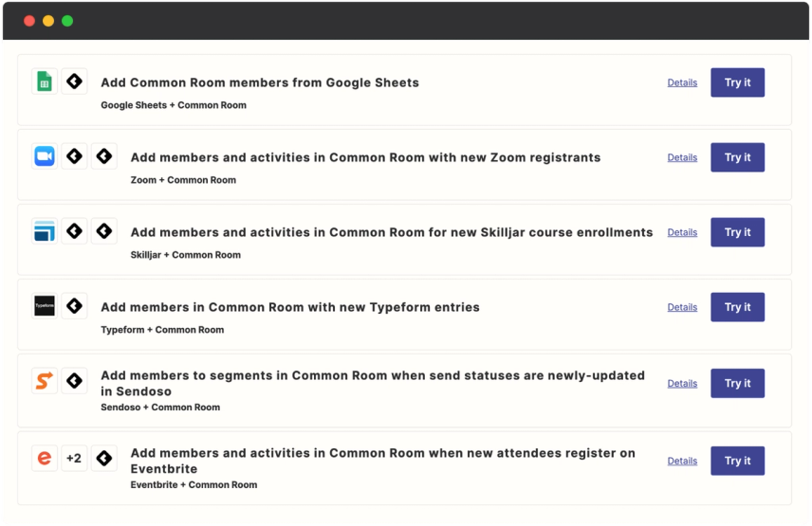Click the Common Room icon in Typeform row

coord(74,306)
